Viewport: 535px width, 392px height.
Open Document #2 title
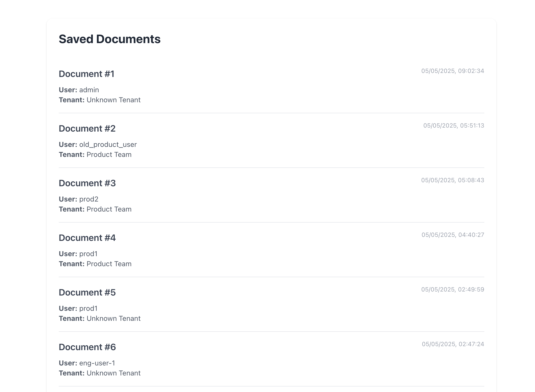point(87,129)
